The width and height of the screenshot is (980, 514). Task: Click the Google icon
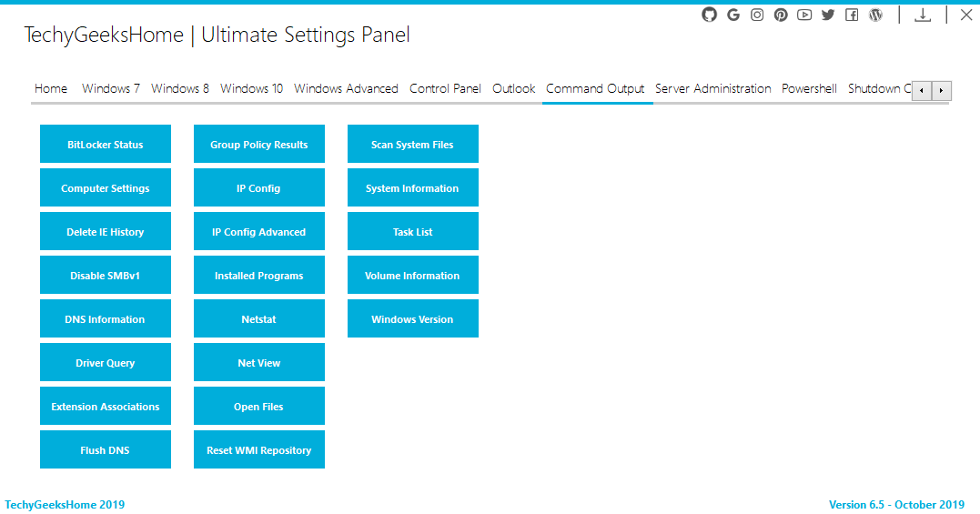click(733, 15)
